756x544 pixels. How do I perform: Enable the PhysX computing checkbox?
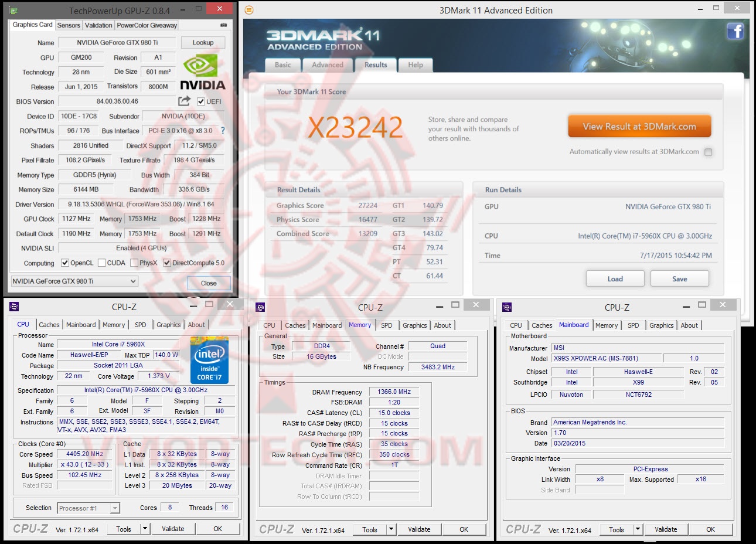(x=134, y=263)
